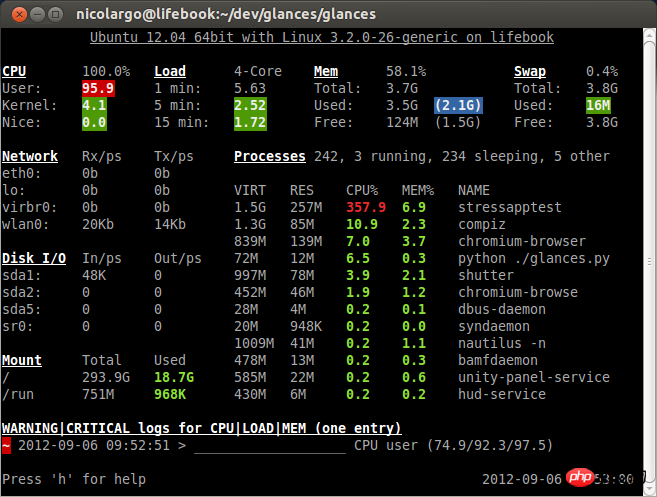Select the CPU user (74.9/92.3/97.5) entry
This screenshot has width=657, height=497.
pyautogui.click(x=453, y=445)
